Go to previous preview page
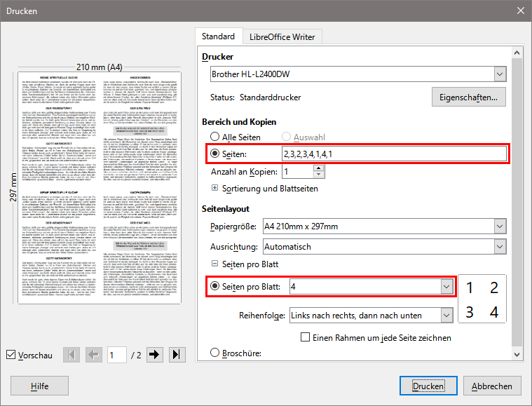The height and width of the screenshot is (406, 532). click(x=93, y=355)
